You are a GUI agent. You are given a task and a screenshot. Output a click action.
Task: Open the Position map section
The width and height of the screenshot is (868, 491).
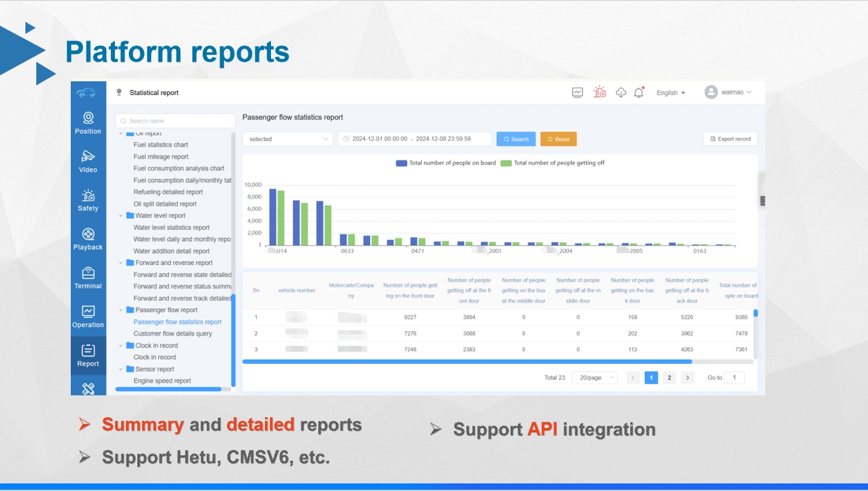(88, 122)
